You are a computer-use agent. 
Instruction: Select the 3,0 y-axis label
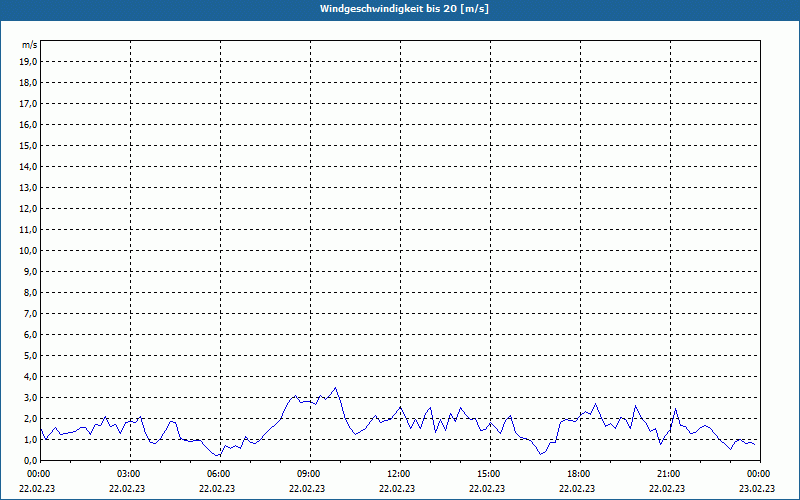(x=30, y=397)
